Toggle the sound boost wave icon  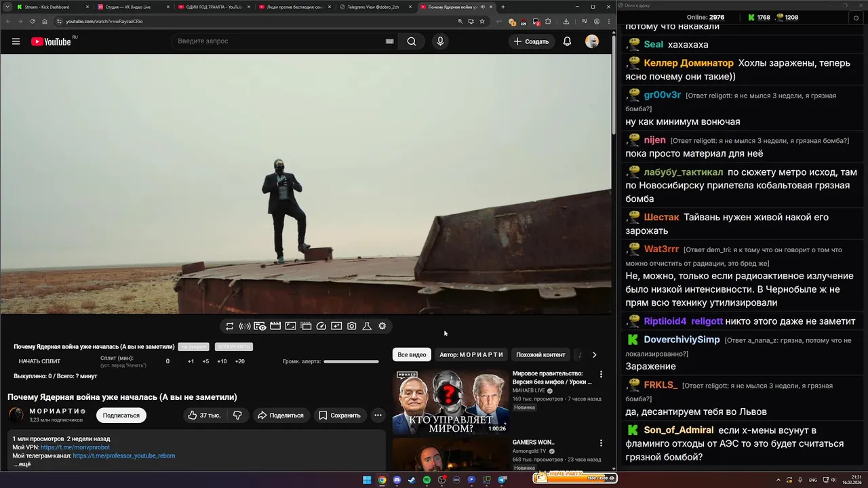tap(245, 326)
